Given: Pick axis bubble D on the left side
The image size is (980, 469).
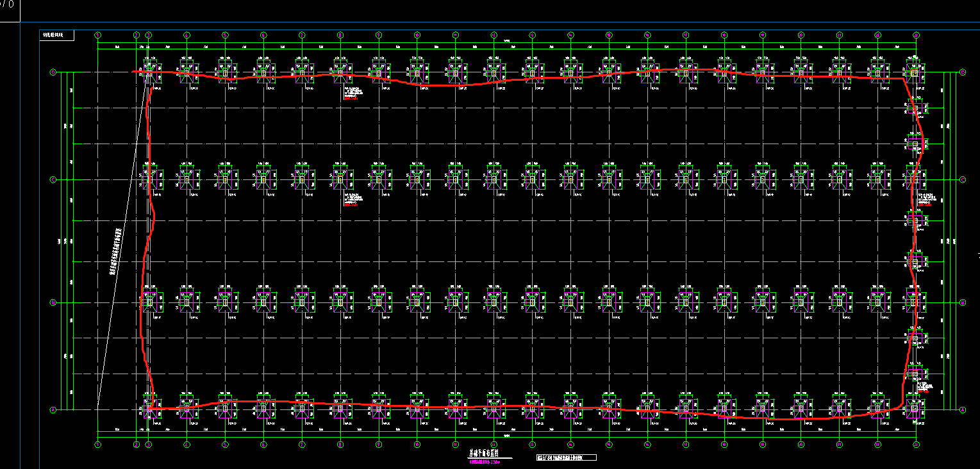Looking at the screenshot, I should [53, 72].
